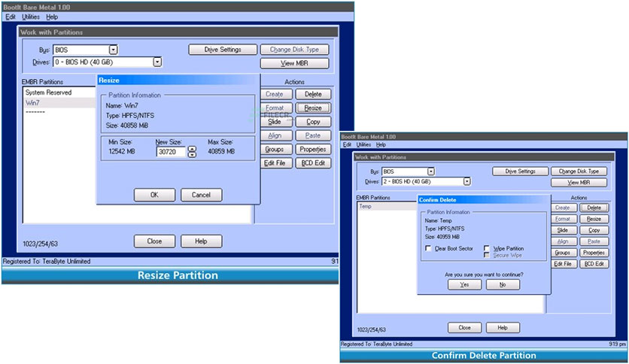Select Temp partition in right window list
Viewport: 629px width, 364px height.
pyautogui.click(x=387, y=206)
